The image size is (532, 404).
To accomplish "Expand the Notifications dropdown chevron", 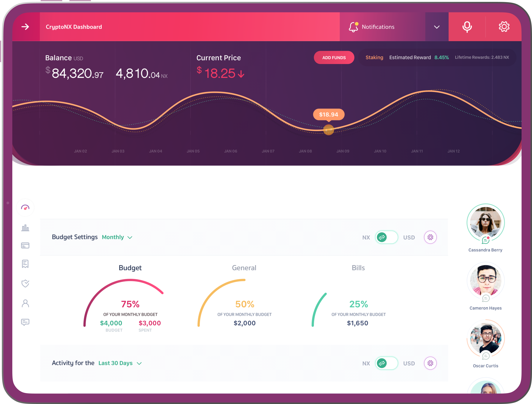I will point(437,27).
